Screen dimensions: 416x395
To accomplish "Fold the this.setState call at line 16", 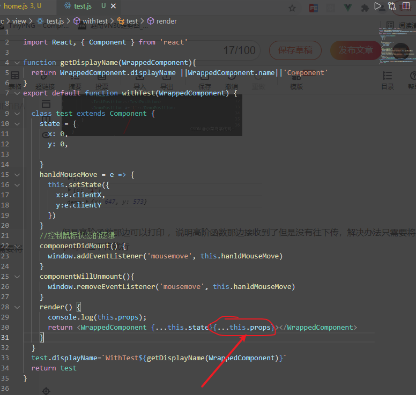I will 17,185.
